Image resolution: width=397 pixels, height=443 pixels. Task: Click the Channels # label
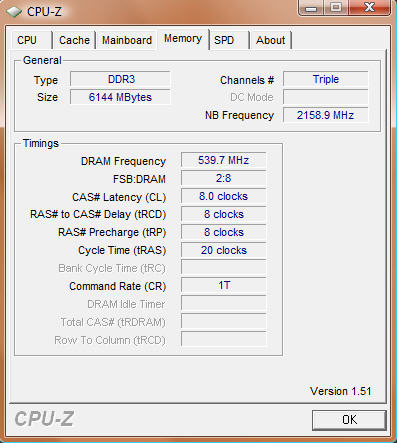[x=247, y=80]
